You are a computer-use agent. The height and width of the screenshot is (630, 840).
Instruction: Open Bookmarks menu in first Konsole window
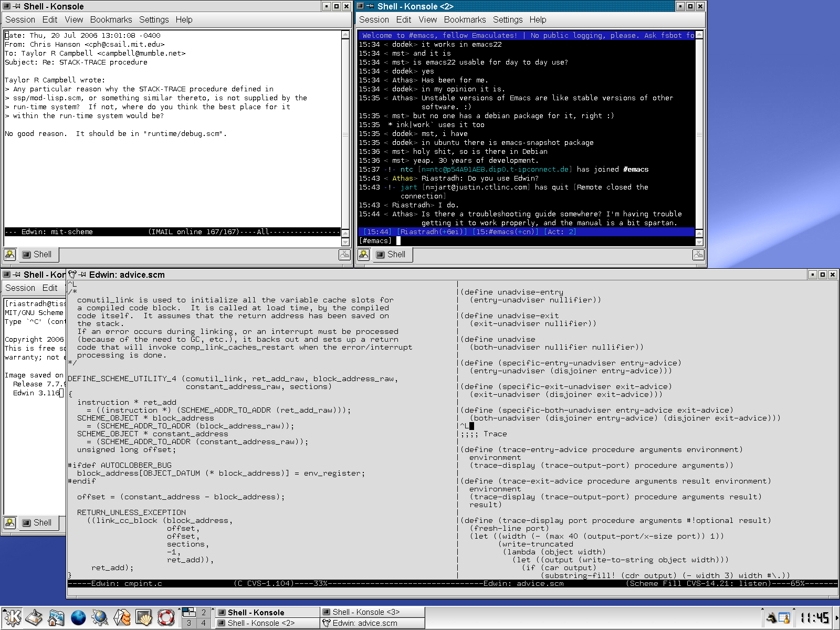tap(111, 19)
